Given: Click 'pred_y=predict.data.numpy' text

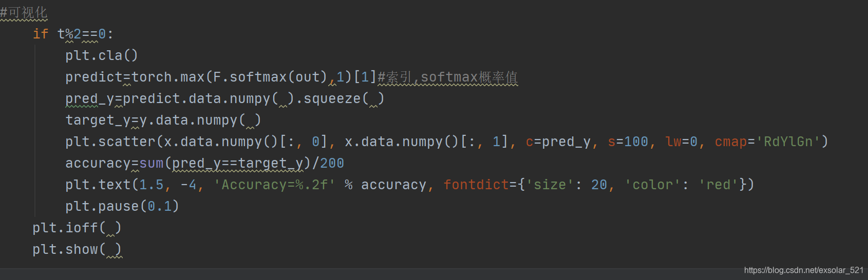Looking at the screenshot, I should coord(168,98).
